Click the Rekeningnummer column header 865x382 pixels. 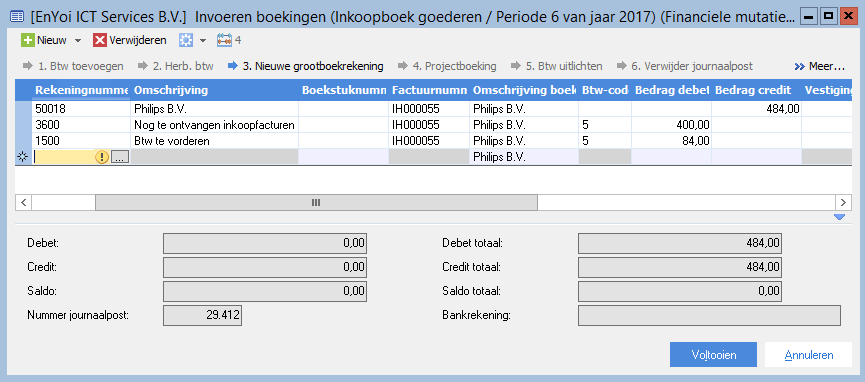[82, 90]
